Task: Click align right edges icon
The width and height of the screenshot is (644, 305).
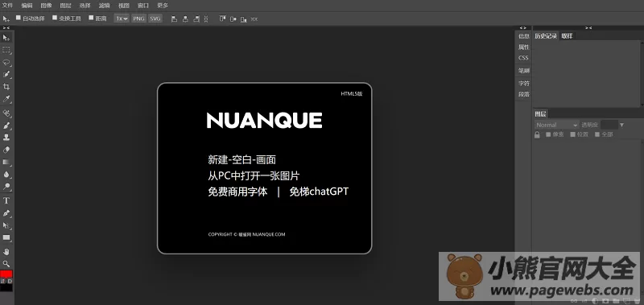Action: coord(196,19)
